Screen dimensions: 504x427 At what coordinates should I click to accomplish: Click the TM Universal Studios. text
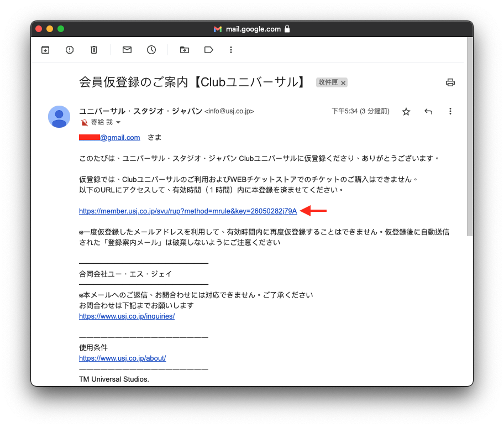click(x=114, y=379)
